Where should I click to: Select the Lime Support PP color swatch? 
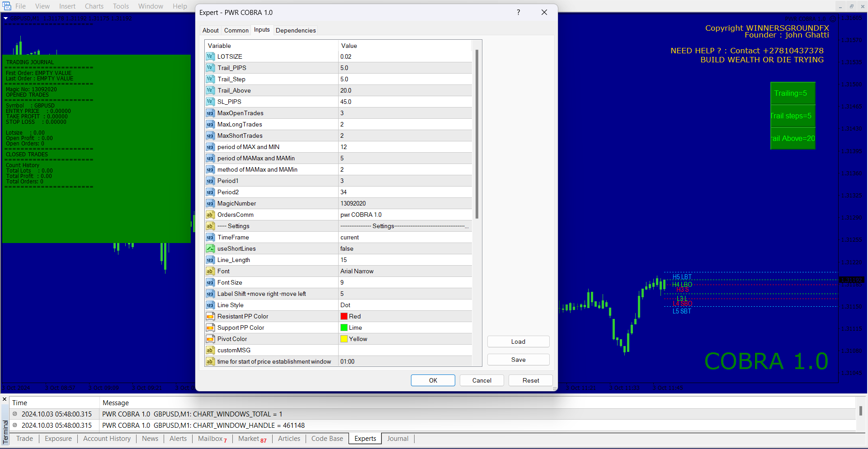point(344,327)
